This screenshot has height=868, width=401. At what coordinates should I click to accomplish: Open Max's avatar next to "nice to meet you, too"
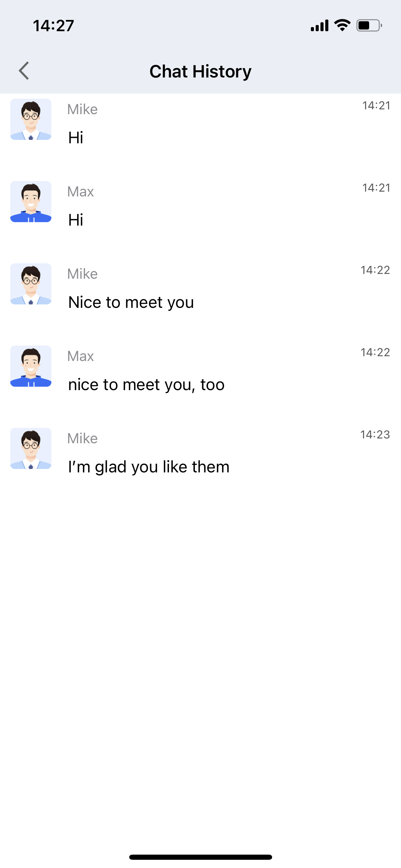point(31,366)
